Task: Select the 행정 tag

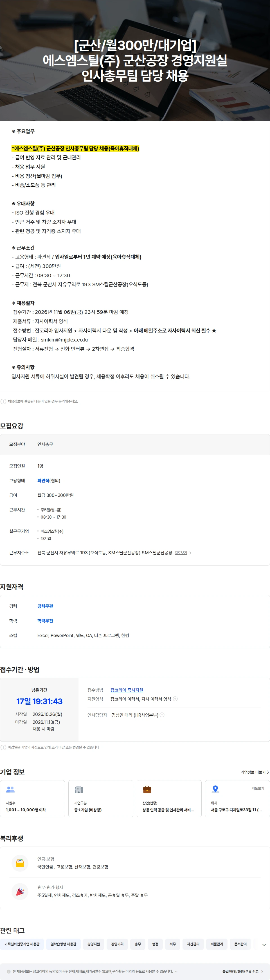Action: pyautogui.click(x=155, y=944)
